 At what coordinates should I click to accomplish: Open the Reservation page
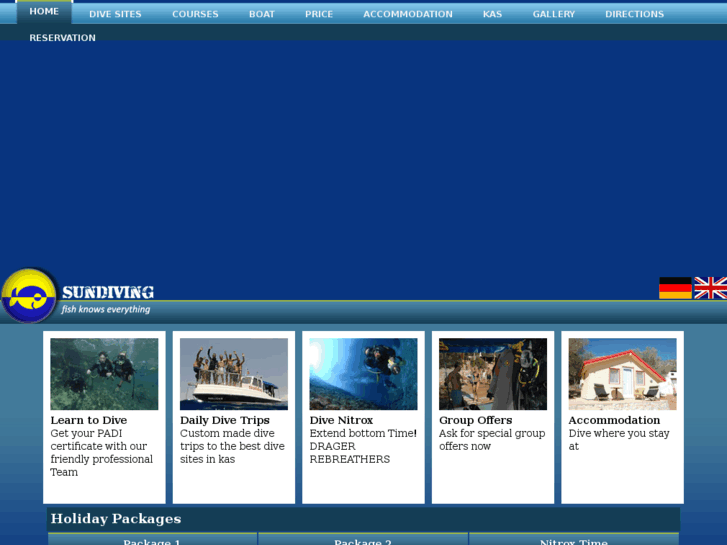pyautogui.click(x=62, y=38)
